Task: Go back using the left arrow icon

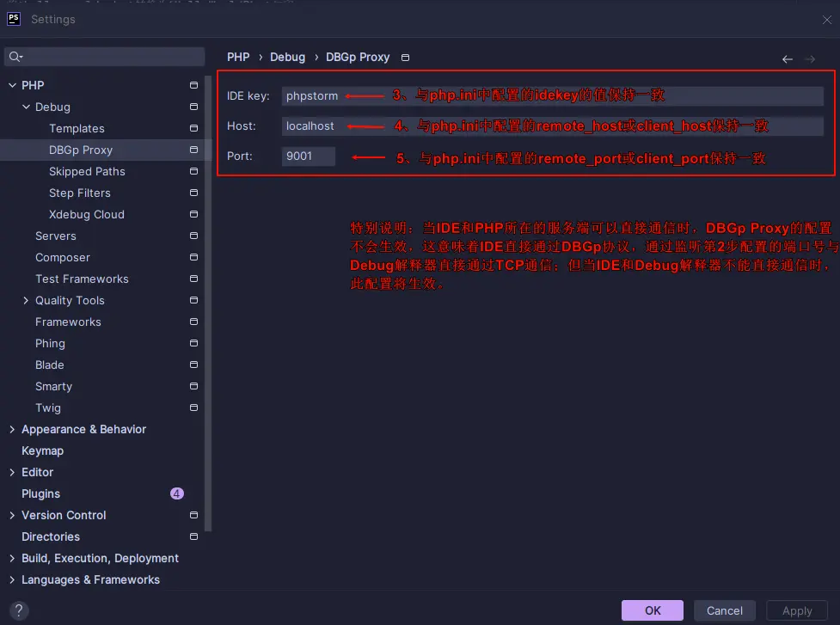Action: pos(787,59)
